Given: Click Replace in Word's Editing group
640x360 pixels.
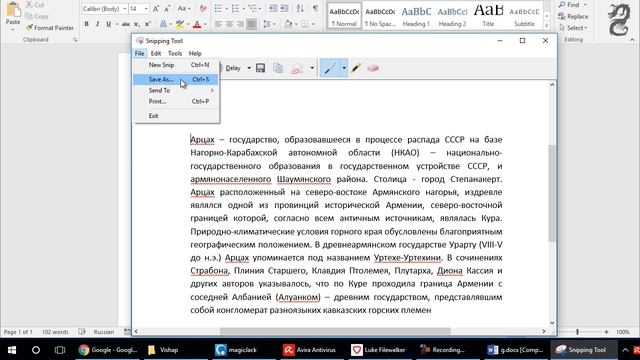Looking at the screenshot, I should click(x=573, y=16).
